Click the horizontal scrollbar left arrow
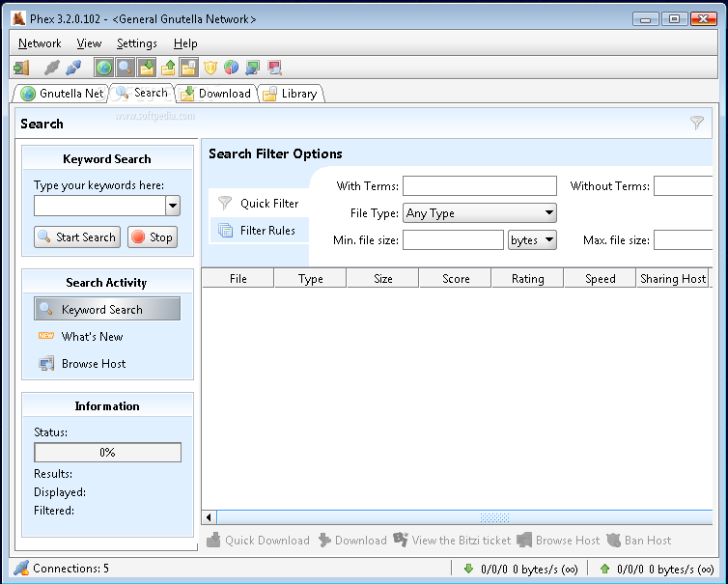728x584 pixels. [209, 517]
